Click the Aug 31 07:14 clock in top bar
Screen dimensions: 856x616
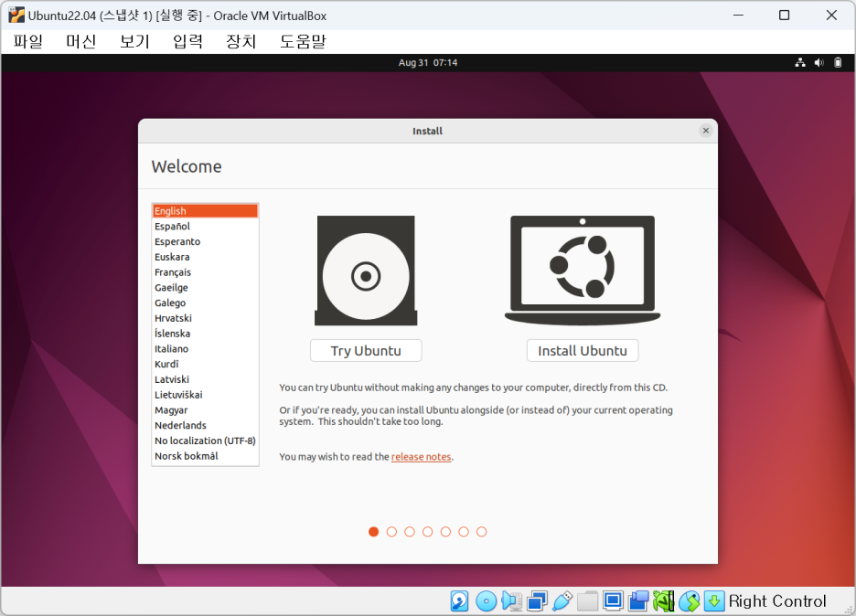[x=427, y=63]
